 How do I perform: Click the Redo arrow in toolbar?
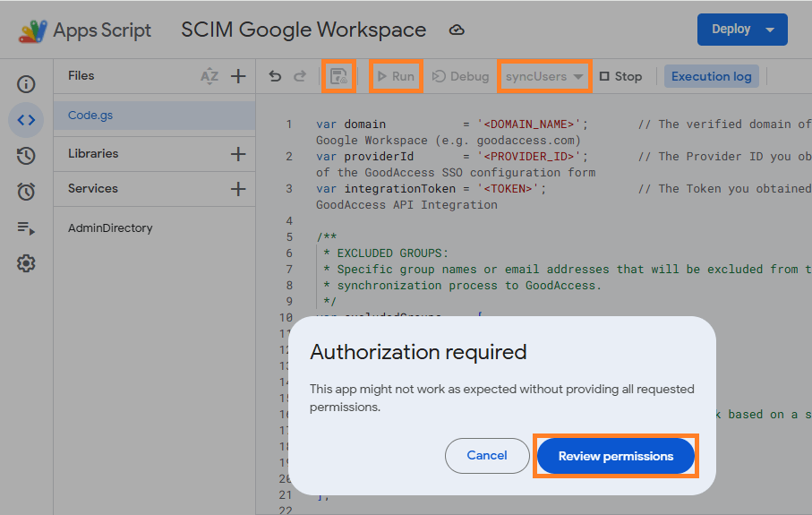[300, 76]
